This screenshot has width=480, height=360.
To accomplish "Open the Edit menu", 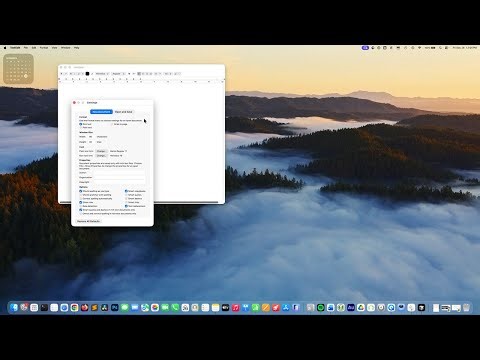I will pyautogui.click(x=34, y=48).
